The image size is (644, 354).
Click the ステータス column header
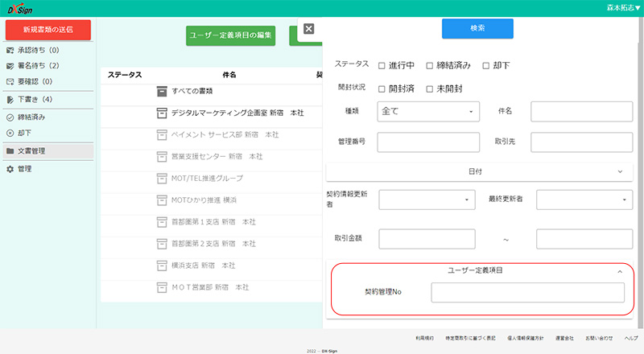click(125, 75)
